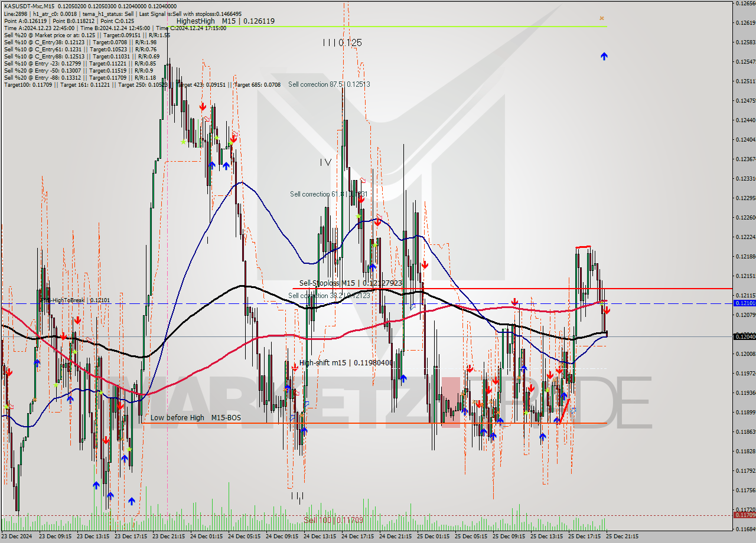This screenshot has width=756, height=543.
Task: Click the '23 Dec 2024' date label
Action: 17,537
